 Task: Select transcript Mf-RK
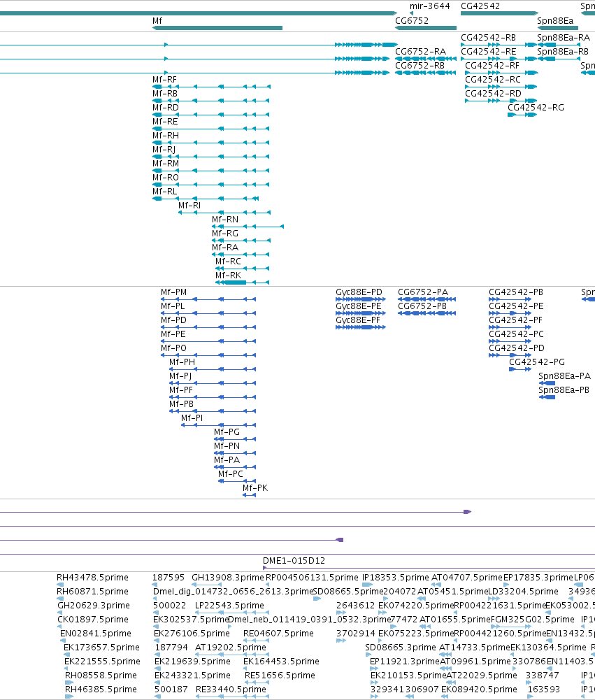(228, 276)
